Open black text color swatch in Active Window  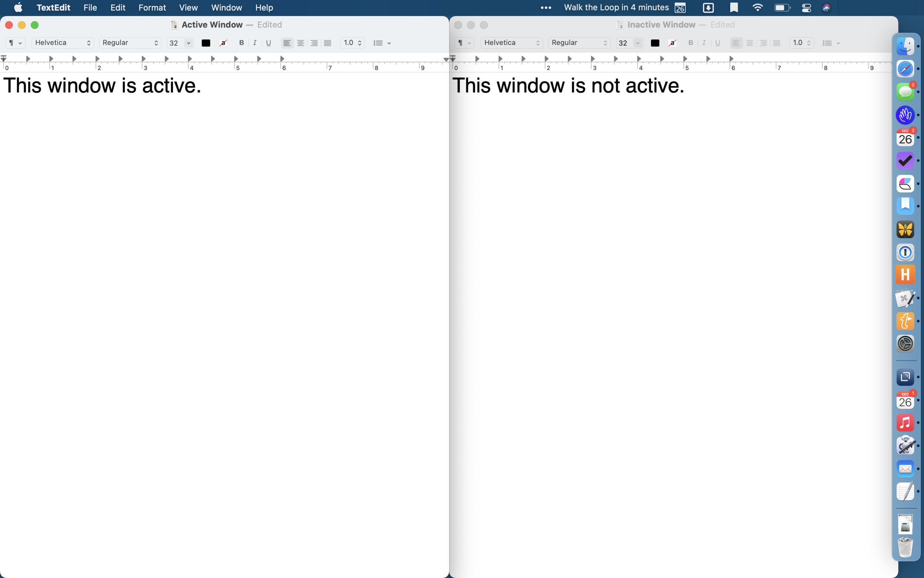pos(206,43)
